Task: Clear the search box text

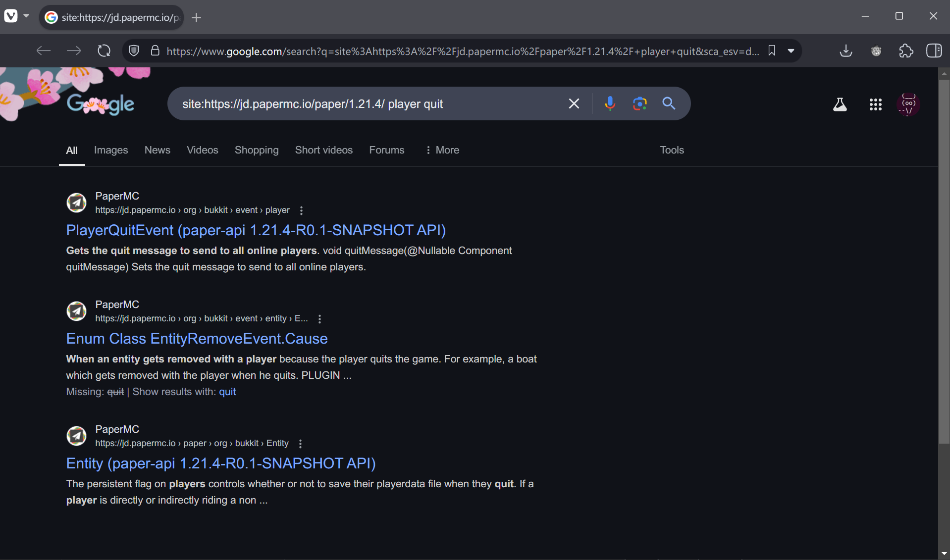Action: pyautogui.click(x=574, y=103)
